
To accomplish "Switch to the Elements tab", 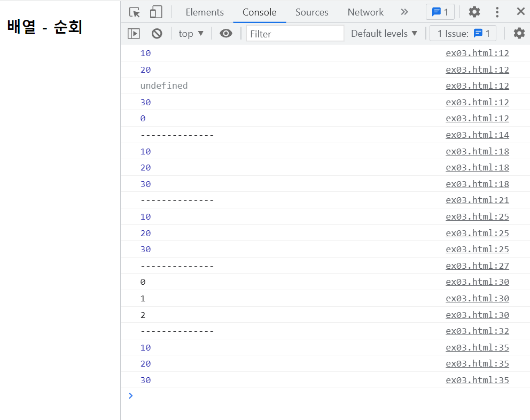I will 205,12.
